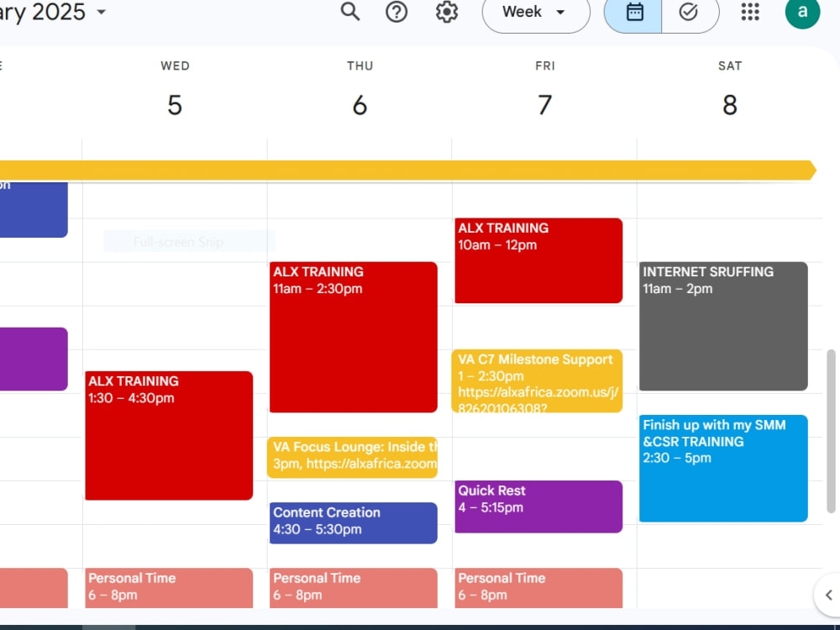
Task: Select Saturday 8 date header
Action: [x=730, y=104]
